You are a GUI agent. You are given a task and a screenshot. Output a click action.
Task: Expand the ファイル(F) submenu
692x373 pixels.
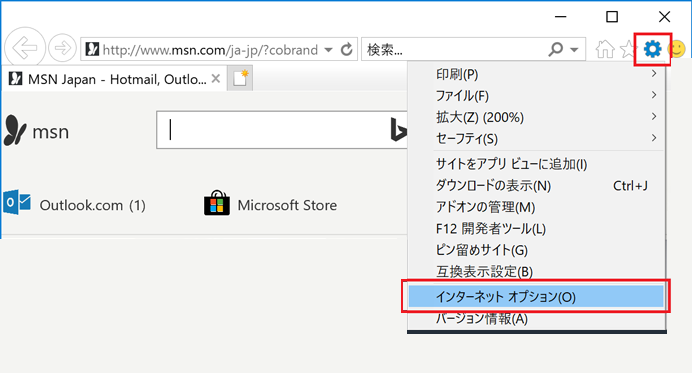[537, 95]
